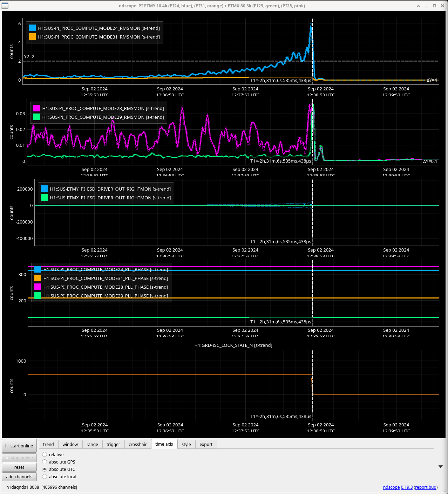This screenshot has width=448, height=494.
Task: Click the ETMY_PI_ESD_DRIVER blue legend swatch
Action: pyautogui.click(x=44, y=189)
